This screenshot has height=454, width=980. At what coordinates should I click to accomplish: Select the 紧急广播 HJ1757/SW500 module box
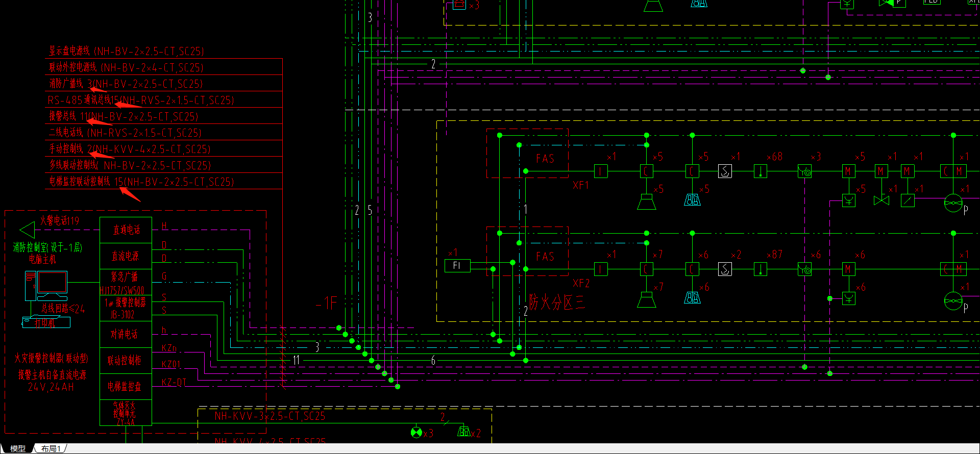coord(126,282)
